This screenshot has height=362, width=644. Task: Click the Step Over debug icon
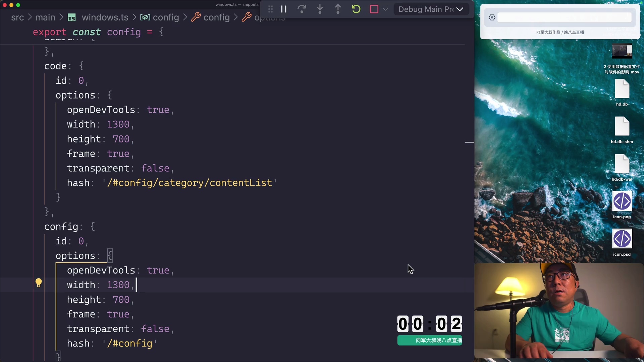302,9
